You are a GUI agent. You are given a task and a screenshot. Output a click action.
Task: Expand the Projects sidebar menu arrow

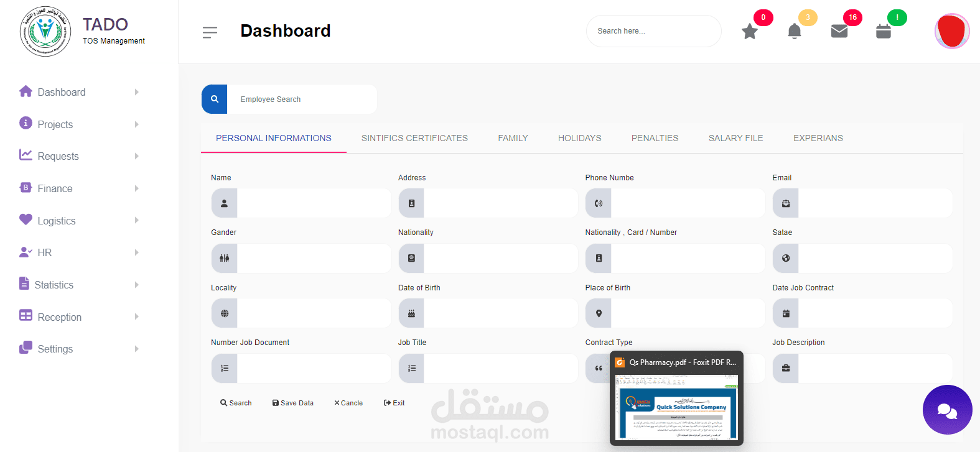point(137,124)
